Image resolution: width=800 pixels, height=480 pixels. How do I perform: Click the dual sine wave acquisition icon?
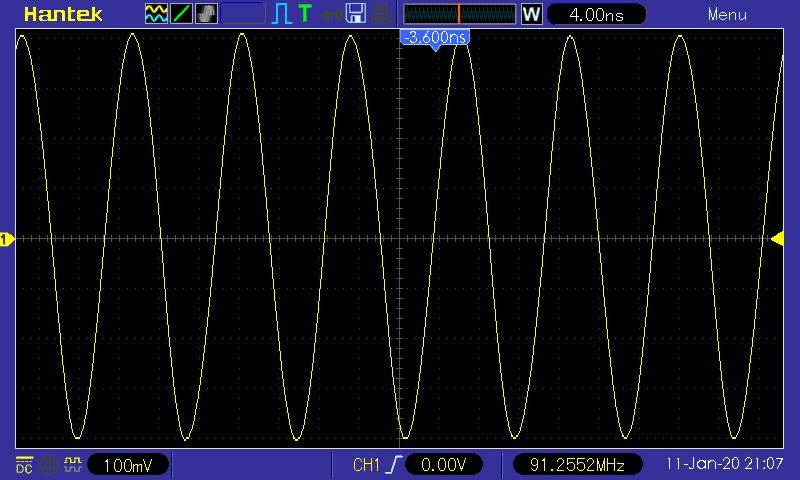click(x=156, y=14)
